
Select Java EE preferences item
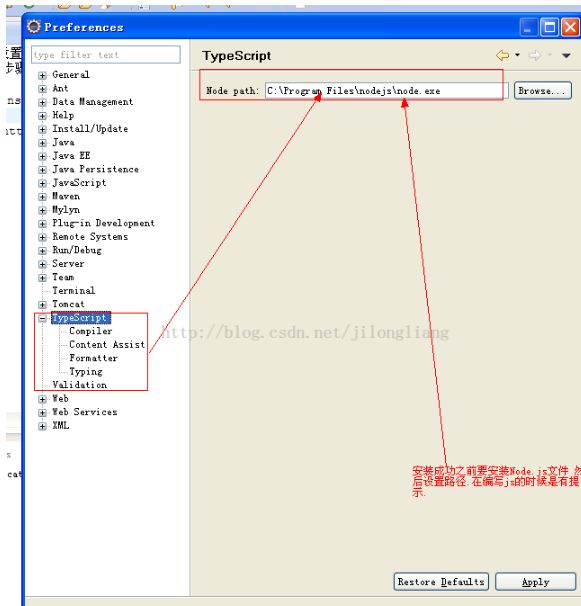pos(71,156)
